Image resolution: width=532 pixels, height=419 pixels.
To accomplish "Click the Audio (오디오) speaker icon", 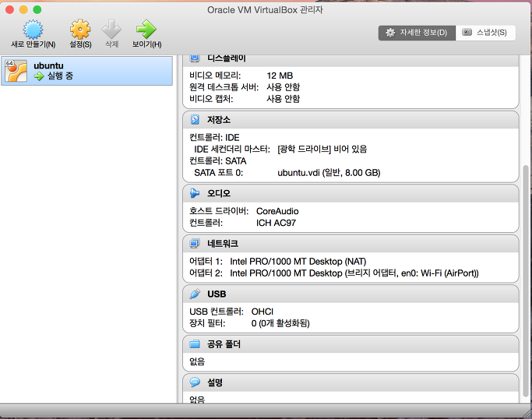I will click(195, 193).
